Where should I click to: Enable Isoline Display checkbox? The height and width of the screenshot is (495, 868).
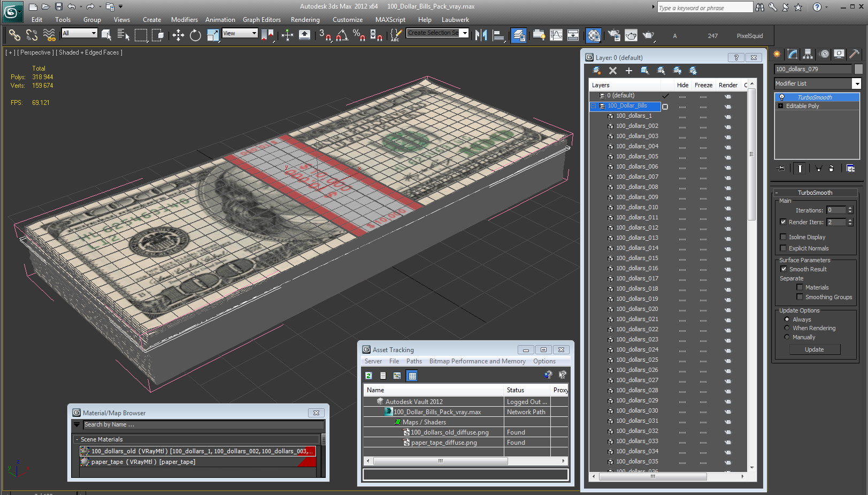coord(783,237)
